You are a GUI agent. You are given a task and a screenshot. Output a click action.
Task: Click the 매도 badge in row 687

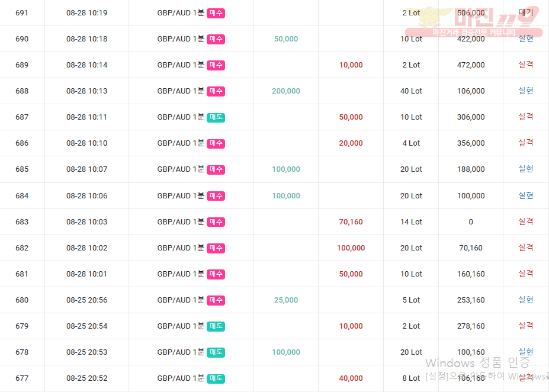(x=216, y=117)
